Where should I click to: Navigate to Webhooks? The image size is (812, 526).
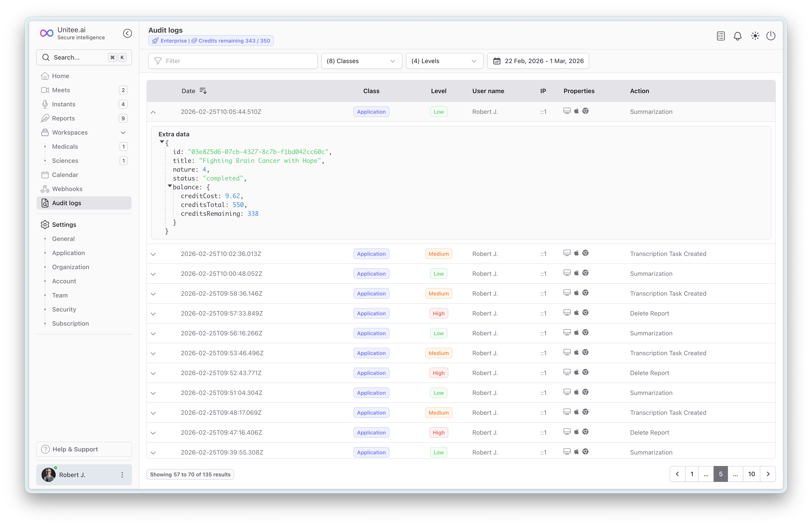(x=84, y=189)
